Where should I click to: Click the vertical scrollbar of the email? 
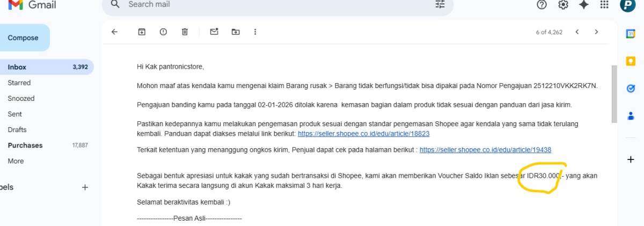tap(614, 94)
